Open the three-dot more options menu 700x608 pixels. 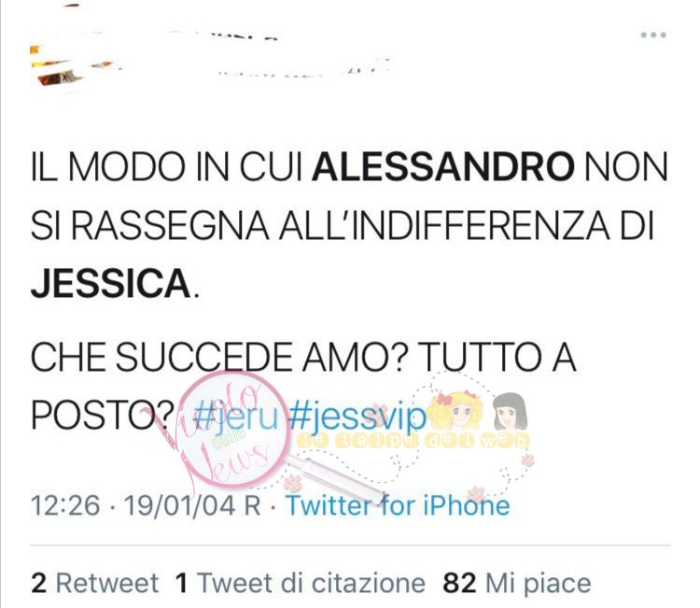point(653,35)
